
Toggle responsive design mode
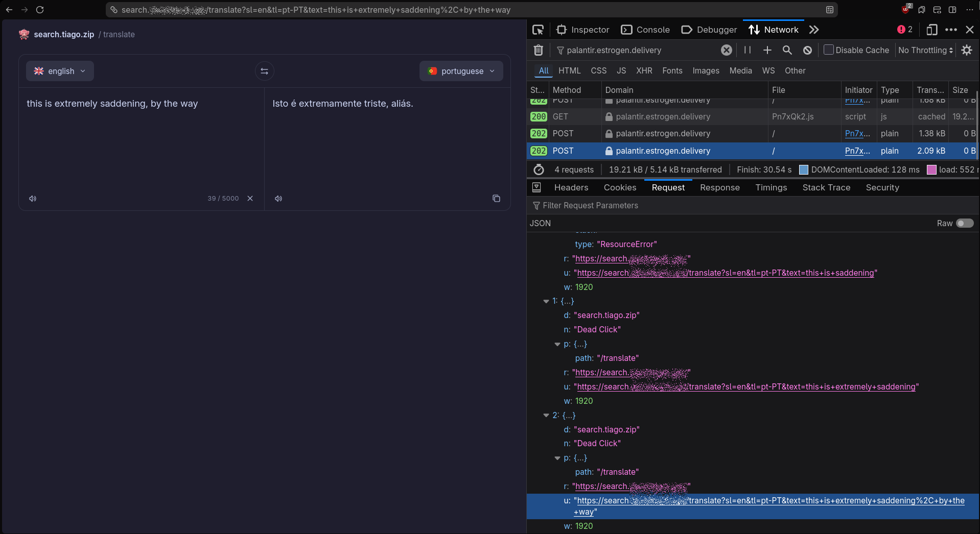tap(931, 30)
